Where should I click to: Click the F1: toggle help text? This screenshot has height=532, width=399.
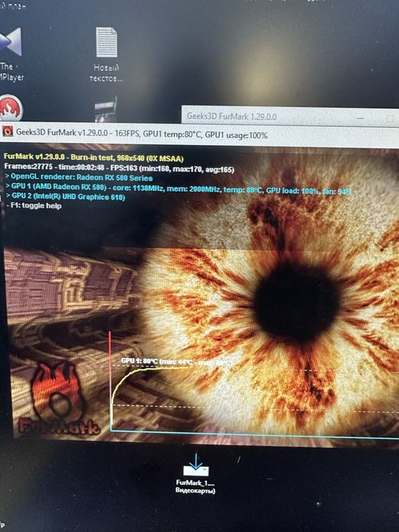34,206
